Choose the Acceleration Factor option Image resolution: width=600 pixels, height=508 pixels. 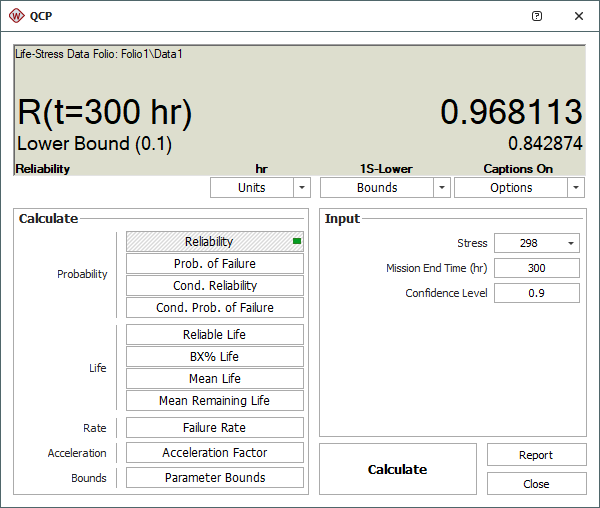tap(215, 453)
